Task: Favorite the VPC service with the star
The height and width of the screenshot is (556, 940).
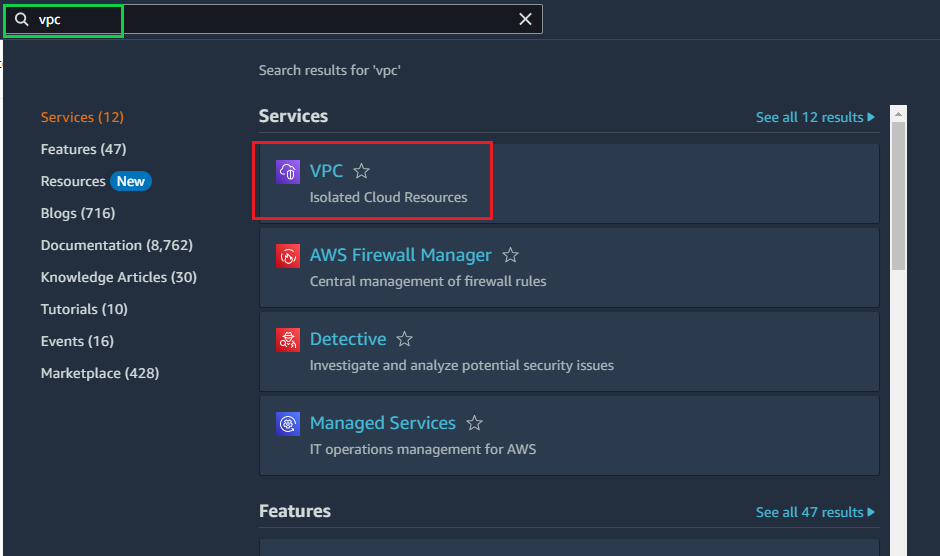Action: coord(361,171)
